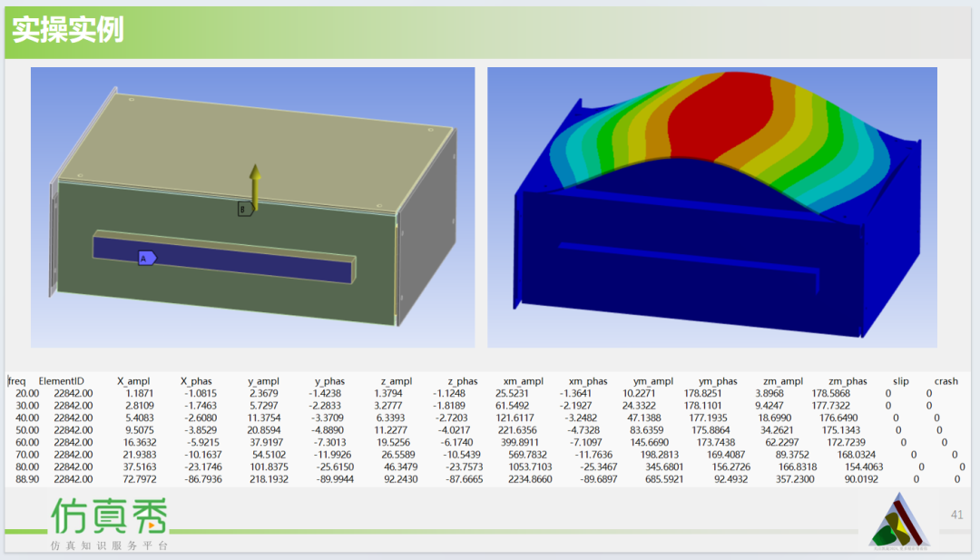The width and height of the screenshot is (980, 560).
Task: Click the "X_ampl" column header
Action: coord(133,381)
